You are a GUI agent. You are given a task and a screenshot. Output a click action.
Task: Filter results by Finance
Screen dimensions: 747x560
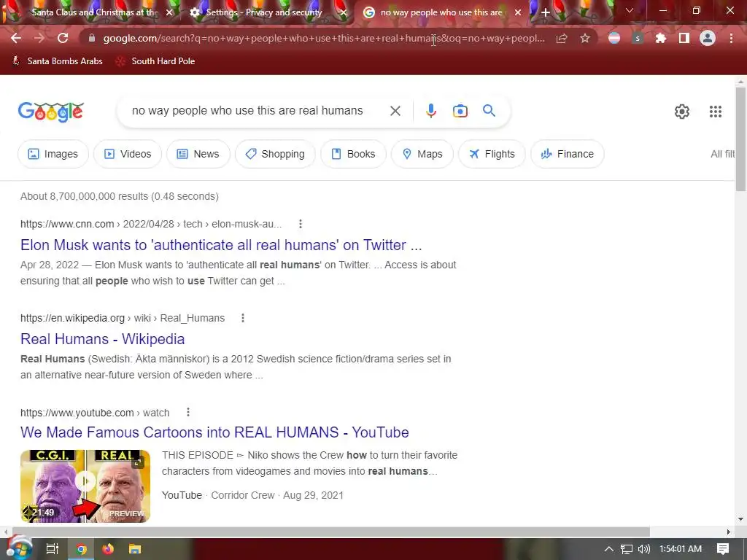567,154
